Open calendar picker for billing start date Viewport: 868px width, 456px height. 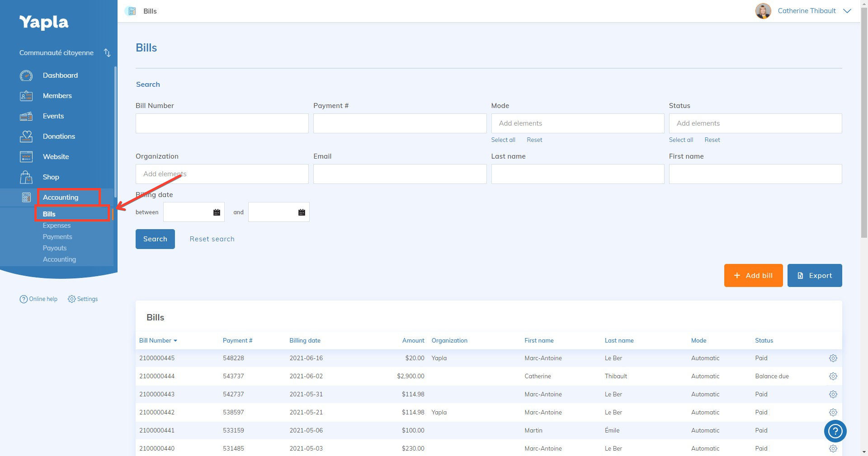coord(217,212)
